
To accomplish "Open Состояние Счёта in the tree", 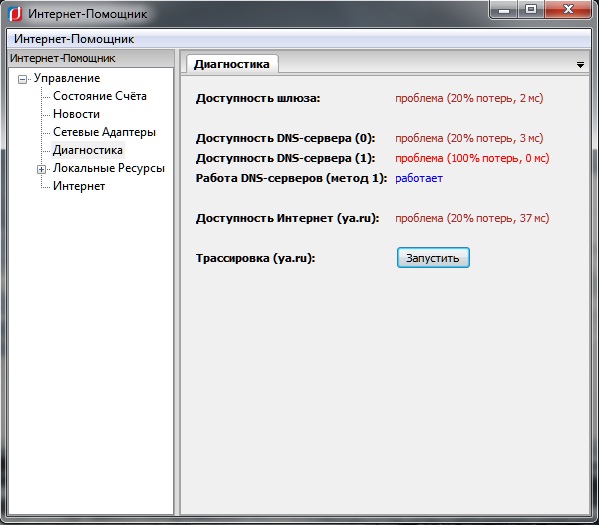I will (100, 96).
